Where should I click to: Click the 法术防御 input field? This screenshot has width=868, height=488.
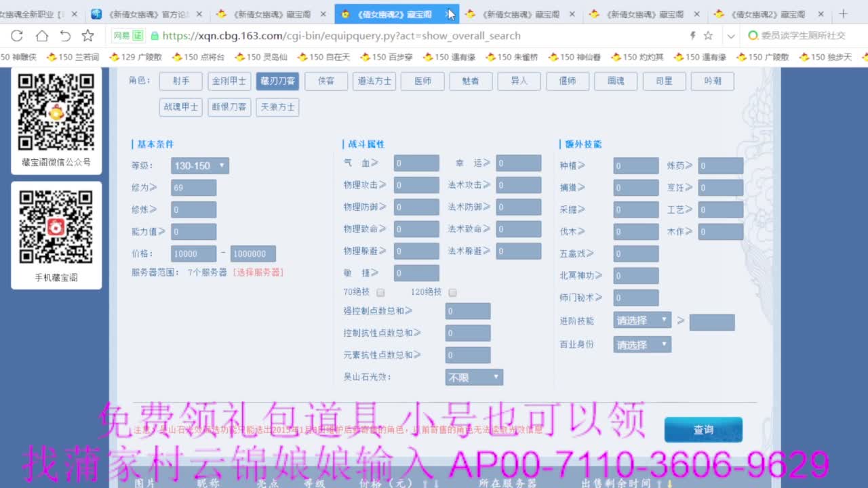pyautogui.click(x=518, y=207)
